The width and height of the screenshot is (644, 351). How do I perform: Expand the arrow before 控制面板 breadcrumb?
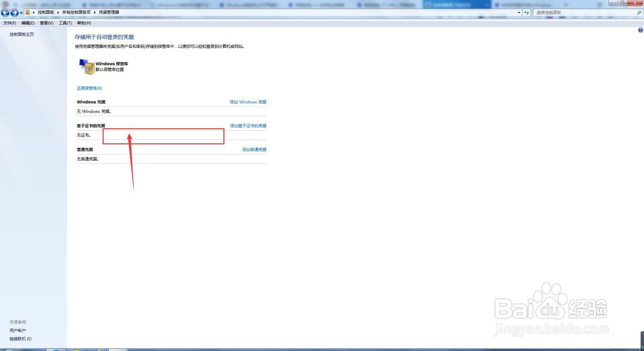(x=34, y=12)
